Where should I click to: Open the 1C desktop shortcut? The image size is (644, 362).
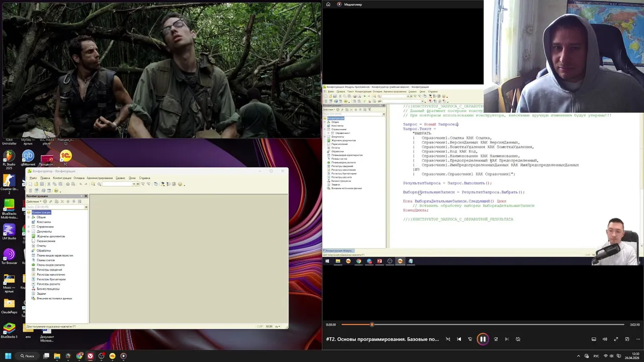point(65,158)
